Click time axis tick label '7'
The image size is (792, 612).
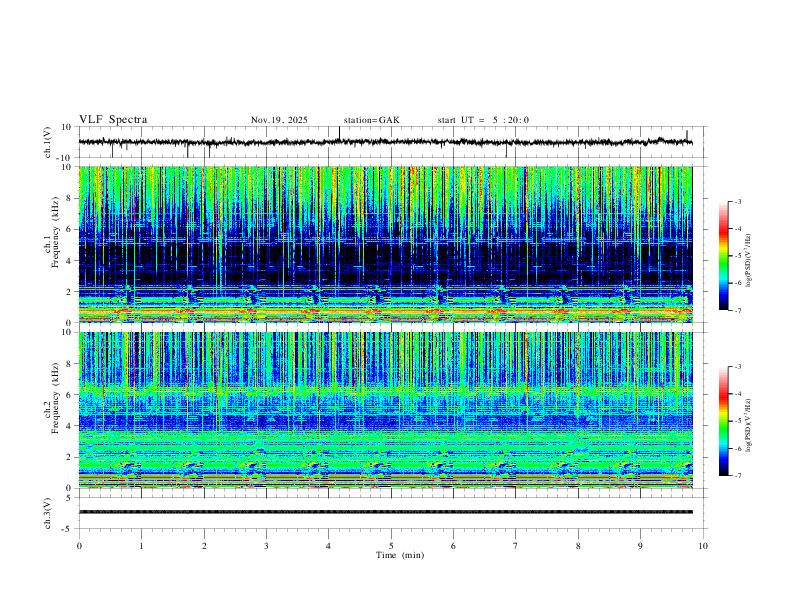(516, 546)
